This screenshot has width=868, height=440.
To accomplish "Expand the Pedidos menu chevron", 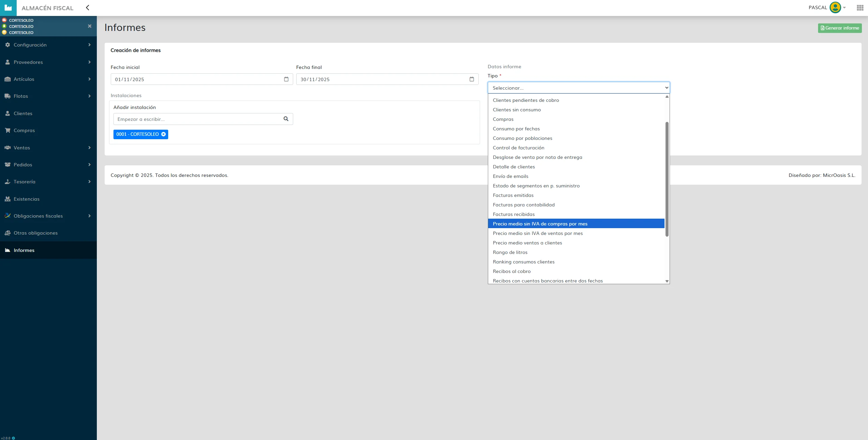I will point(89,165).
